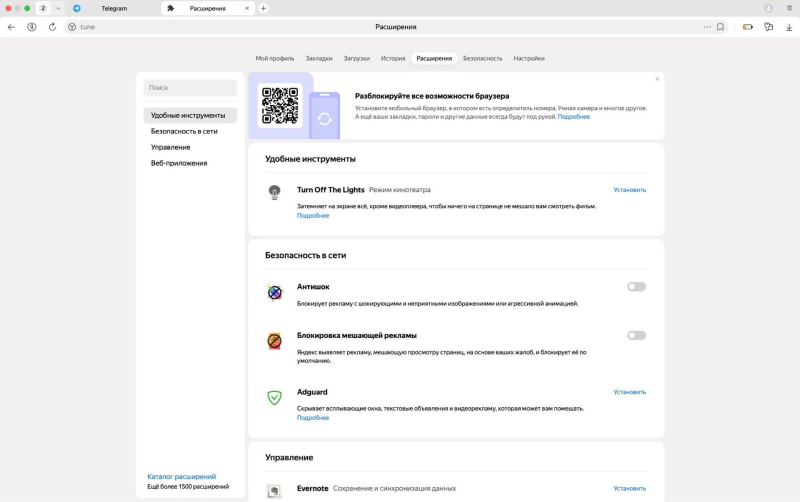Screen dimensions: 800x502
Task: Open the Каталог расширений link
Action: (182, 476)
